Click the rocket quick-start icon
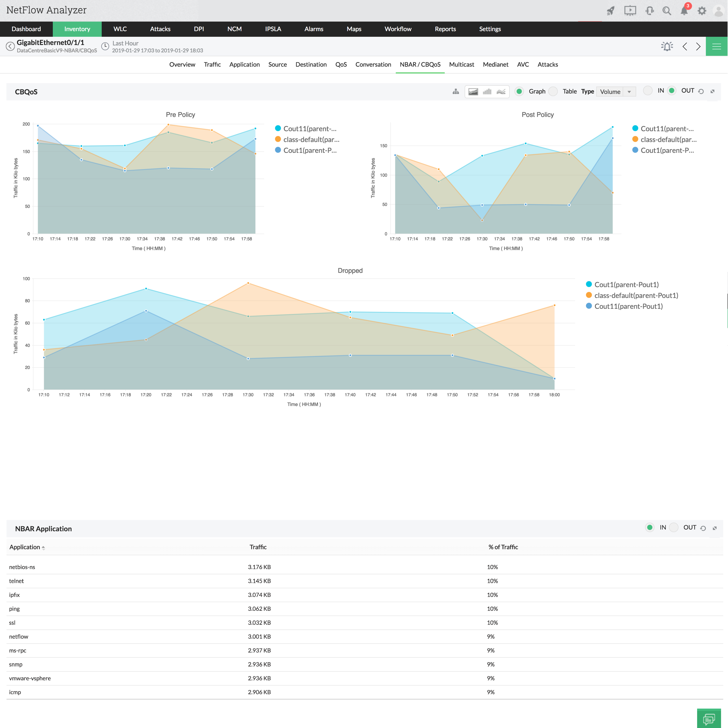The width and height of the screenshot is (728, 728). [610, 11]
